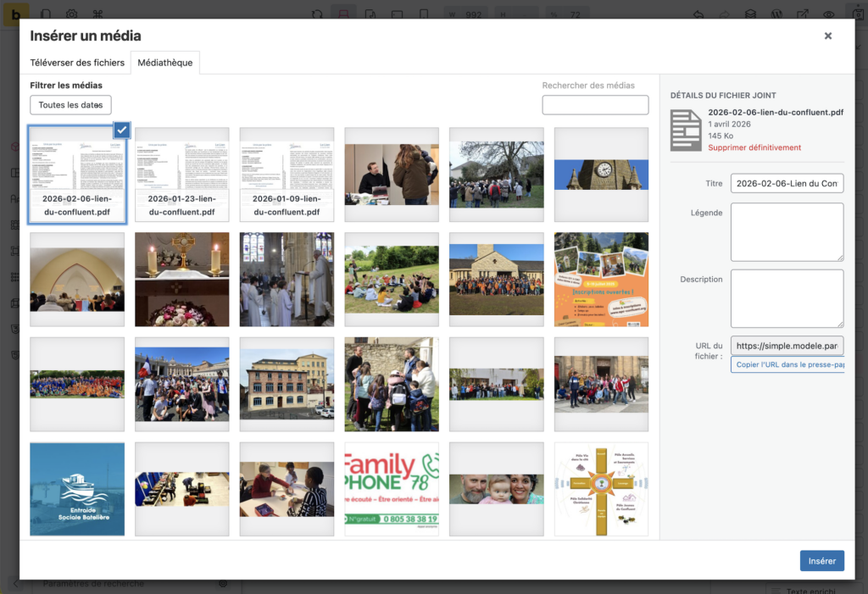The height and width of the screenshot is (594, 868).
Task: Select the 2026-01-09-lien-du-confluent.pdf thumbnail
Action: tap(287, 175)
